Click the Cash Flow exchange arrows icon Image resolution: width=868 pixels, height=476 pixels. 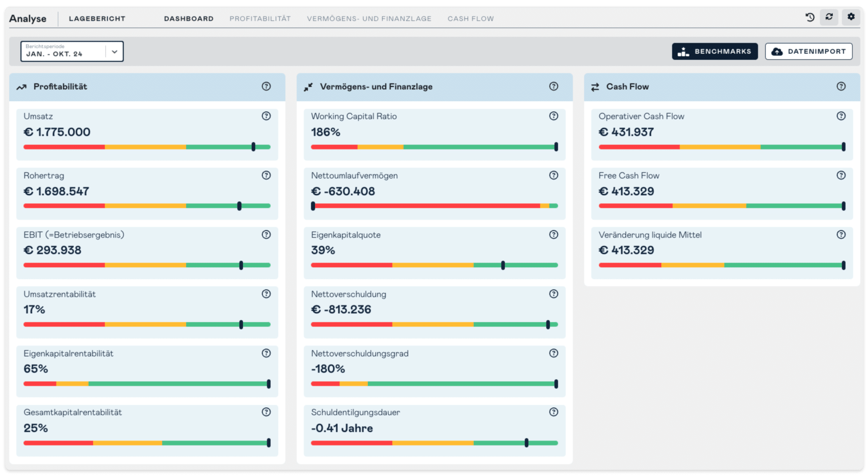pyautogui.click(x=595, y=87)
